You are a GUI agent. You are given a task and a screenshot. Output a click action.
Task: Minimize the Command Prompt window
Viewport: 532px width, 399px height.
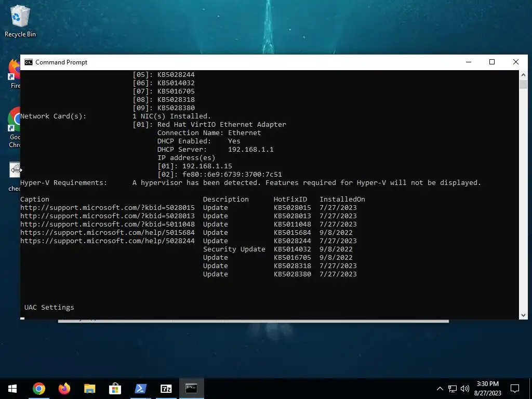click(x=469, y=62)
